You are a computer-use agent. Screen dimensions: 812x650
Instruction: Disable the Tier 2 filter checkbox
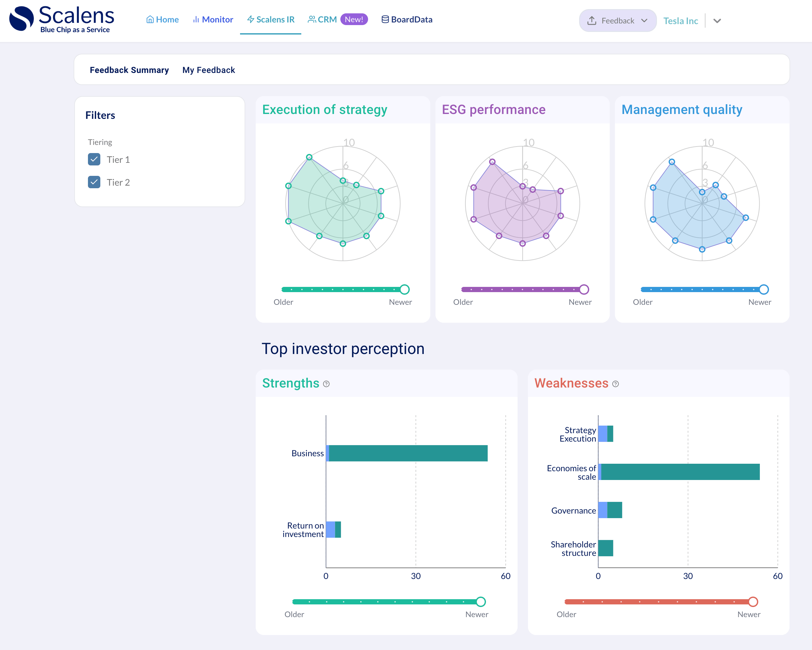coord(94,182)
